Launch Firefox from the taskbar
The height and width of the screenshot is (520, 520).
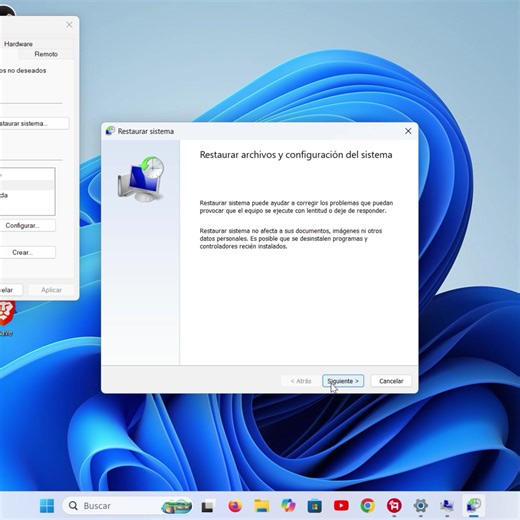click(235, 506)
